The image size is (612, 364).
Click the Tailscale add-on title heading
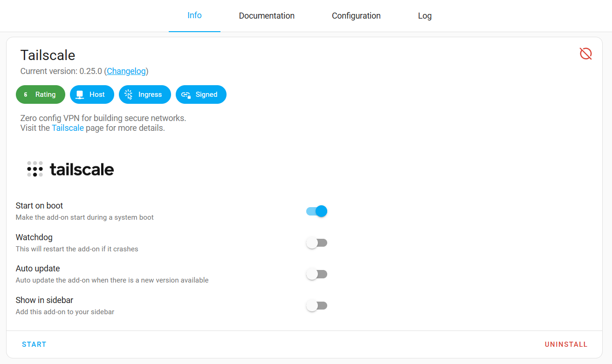tap(48, 55)
